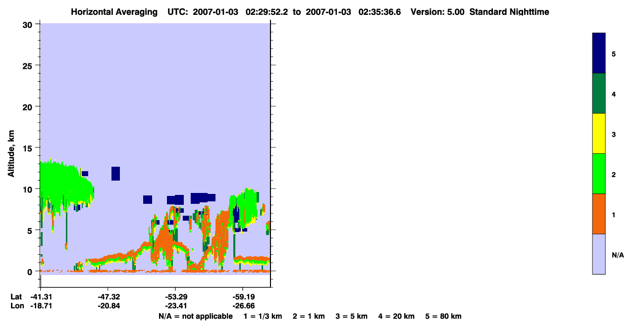Viewport: 644px width, 330px height.
Task: Click the start time '02:29:52.2'
Action: tap(267, 12)
